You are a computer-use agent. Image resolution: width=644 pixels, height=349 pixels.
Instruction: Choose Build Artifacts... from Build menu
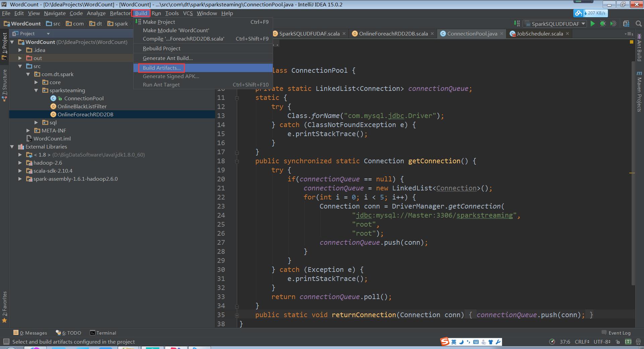[203, 68]
